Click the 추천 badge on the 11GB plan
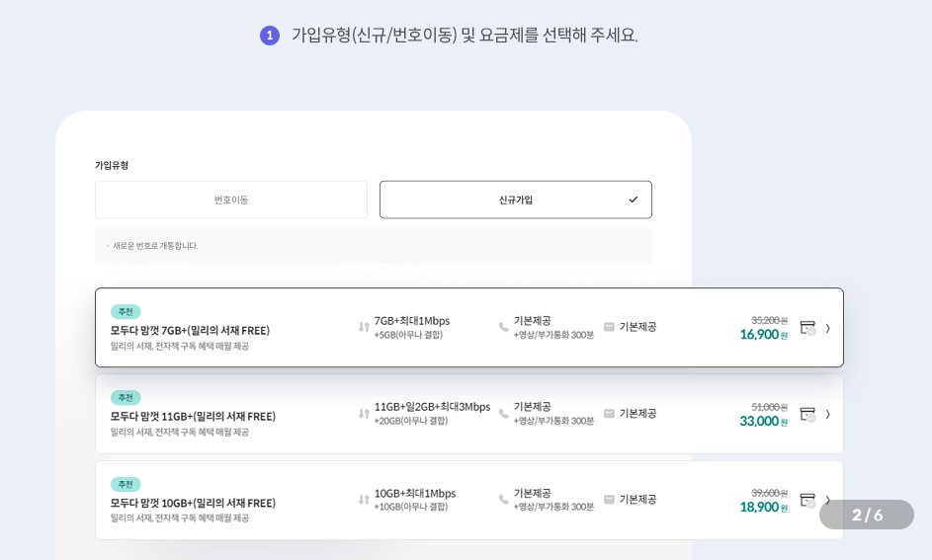 (126, 398)
